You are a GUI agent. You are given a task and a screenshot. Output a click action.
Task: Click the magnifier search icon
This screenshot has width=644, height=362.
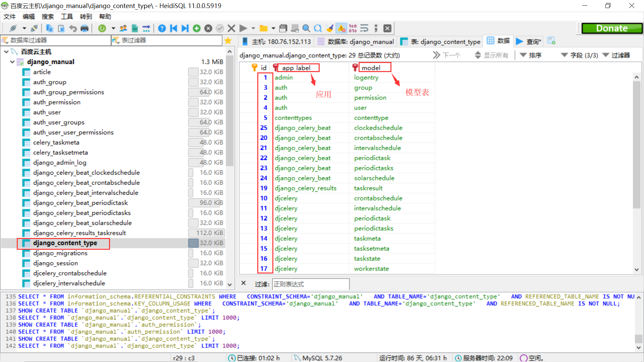point(306,28)
